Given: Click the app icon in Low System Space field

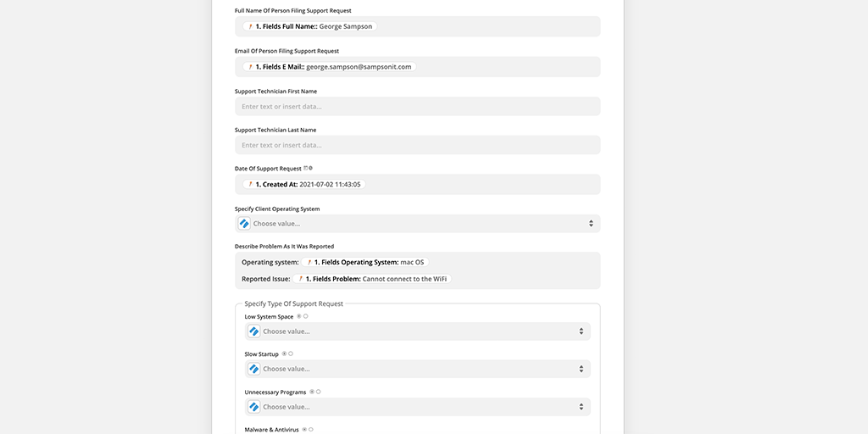Looking at the screenshot, I should click(254, 331).
